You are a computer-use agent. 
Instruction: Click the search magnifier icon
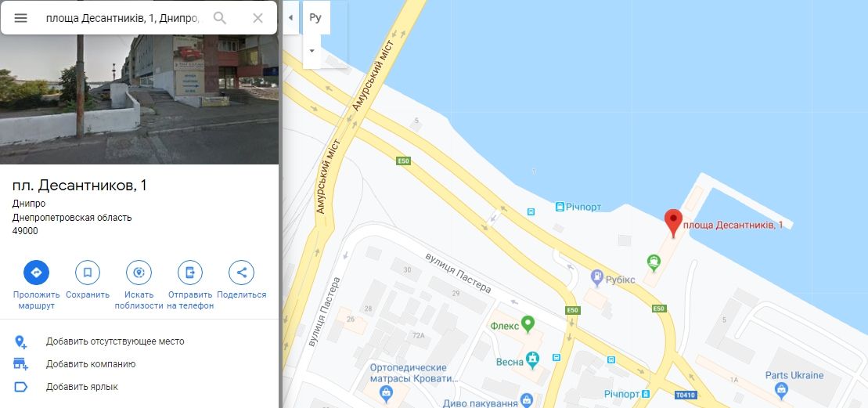(x=220, y=18)
